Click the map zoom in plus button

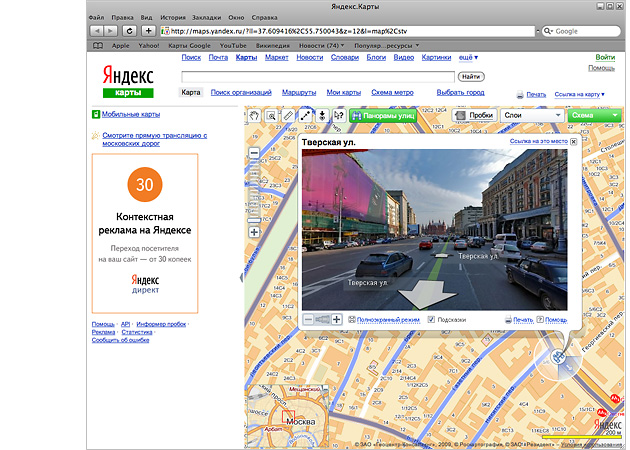coord(254,232)
